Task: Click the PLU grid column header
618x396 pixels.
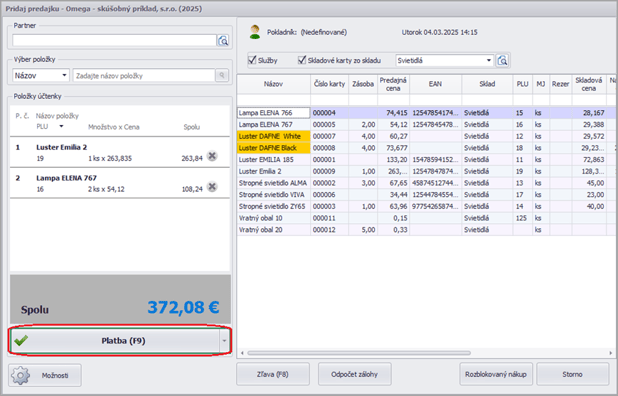Action: tap(523, 84)
